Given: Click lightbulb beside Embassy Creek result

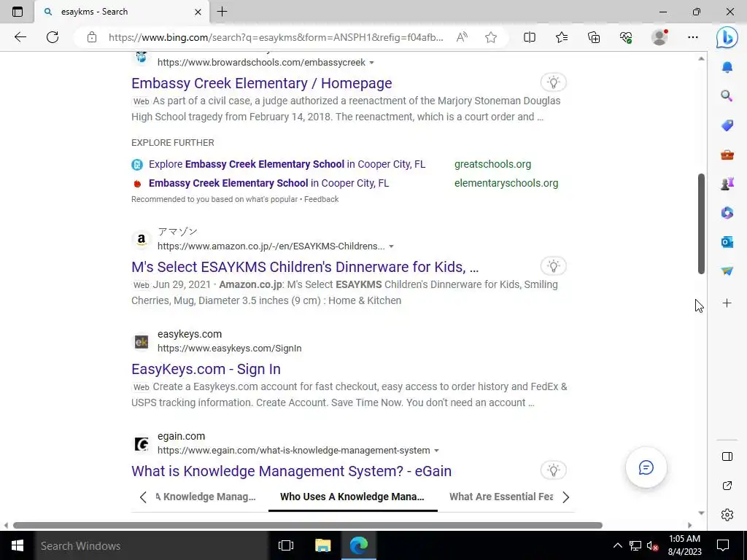Looking at the screenshot, I should click(x=553, y=82).
